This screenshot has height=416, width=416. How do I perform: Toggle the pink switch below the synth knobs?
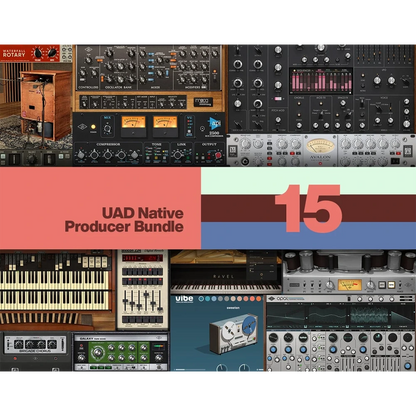(x=278, y=99)
